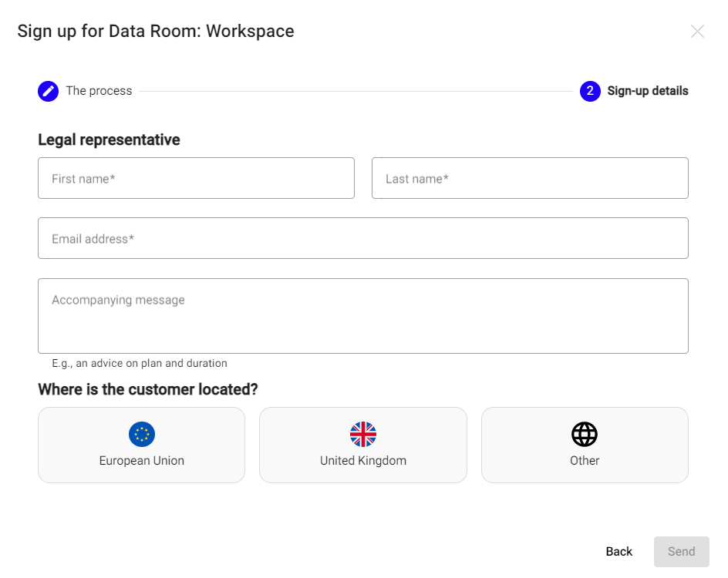Screen dimensions: 728x578
Task: Pick the 'Other' location text label
Action: [585, 461]
